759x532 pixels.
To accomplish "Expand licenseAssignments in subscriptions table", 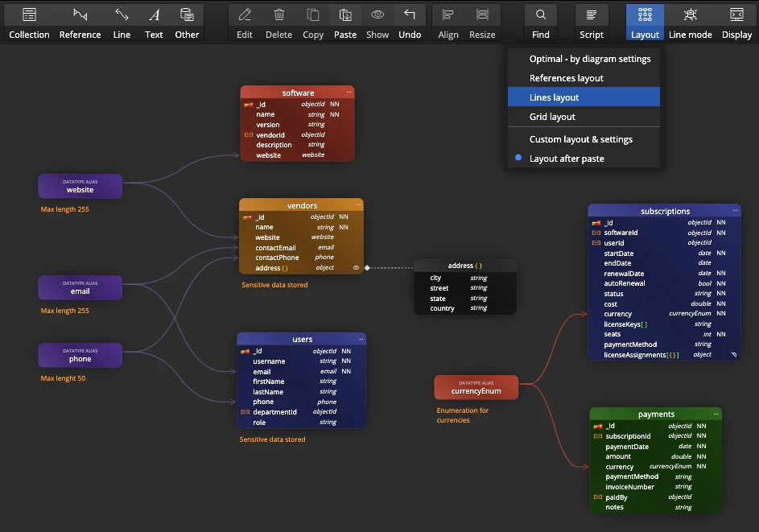I will (x=733, y=354).
